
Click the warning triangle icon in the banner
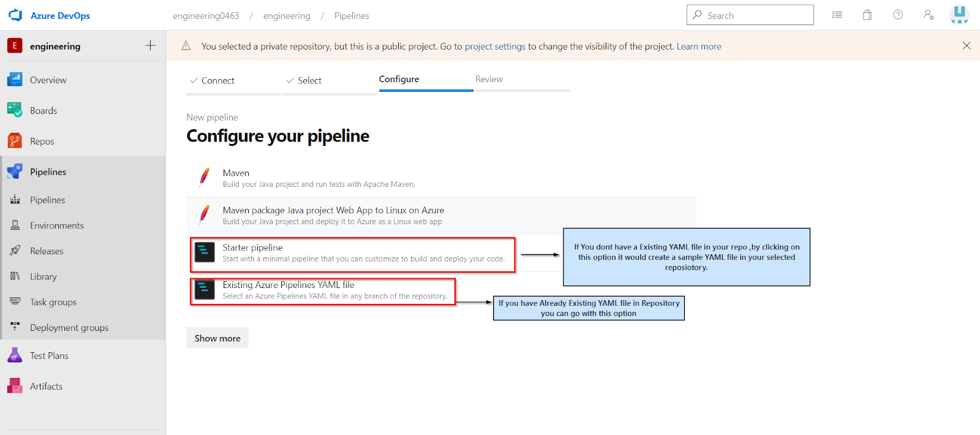click(x=186, y=46)
